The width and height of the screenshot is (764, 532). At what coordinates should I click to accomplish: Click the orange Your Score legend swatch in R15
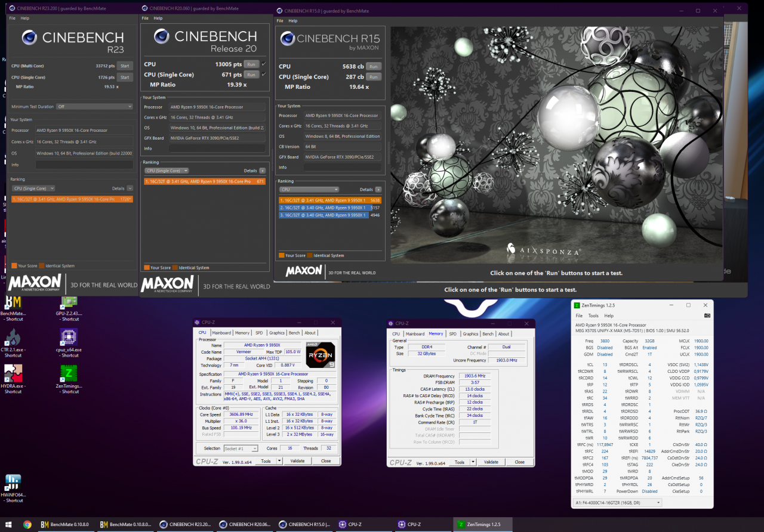[282, 255]
